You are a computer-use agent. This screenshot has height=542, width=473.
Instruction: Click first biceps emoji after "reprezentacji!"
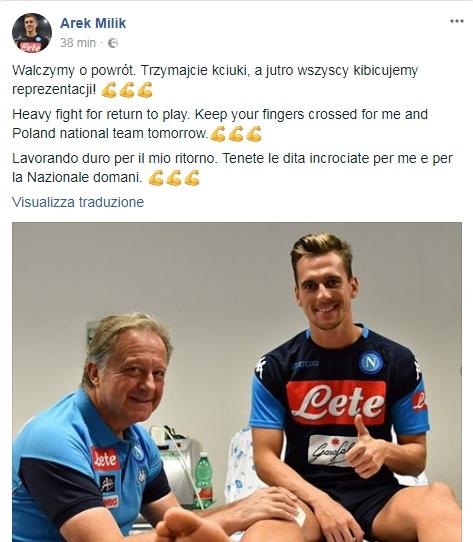(x=109, y=90)
